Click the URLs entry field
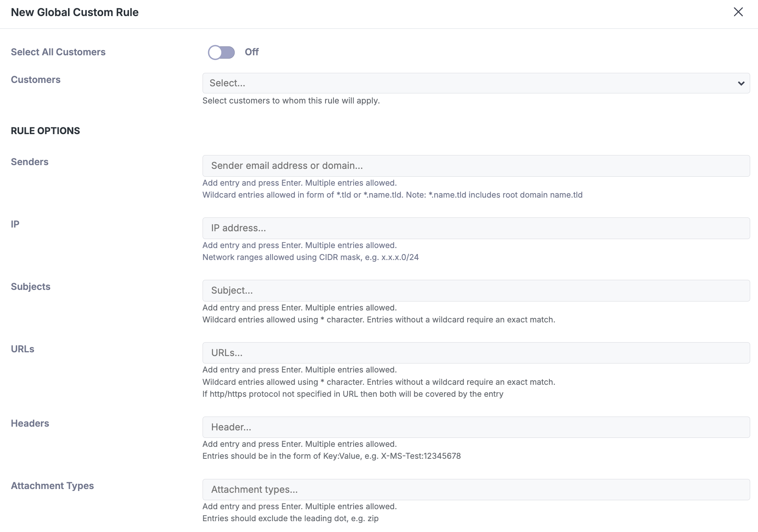This screenshot has width=758, height=532. (475, 353)
